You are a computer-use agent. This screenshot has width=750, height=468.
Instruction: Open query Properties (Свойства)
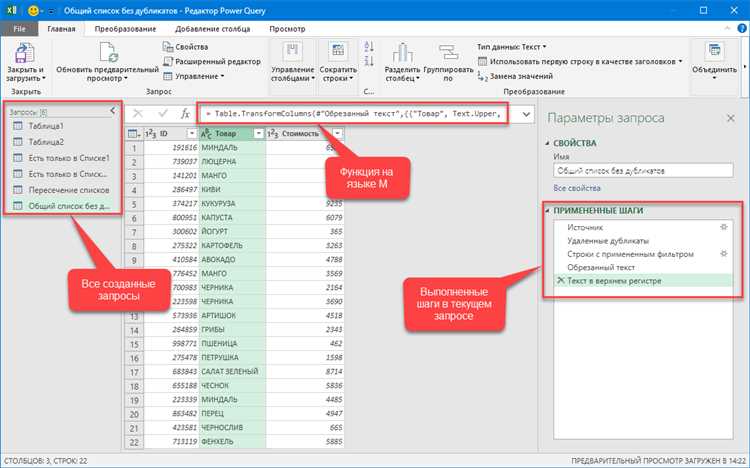[x=185, y=47]
